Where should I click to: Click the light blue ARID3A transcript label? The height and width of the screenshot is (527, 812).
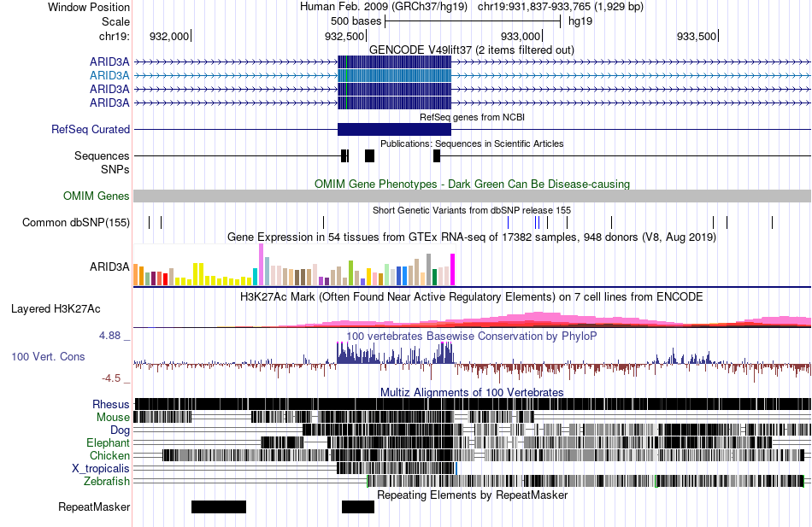(109, 75)
